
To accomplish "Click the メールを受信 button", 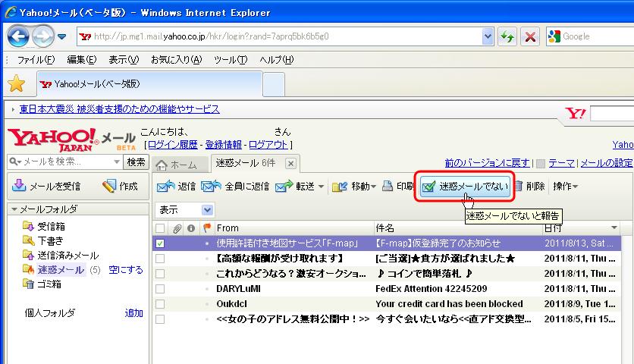I will coord(46,186).
